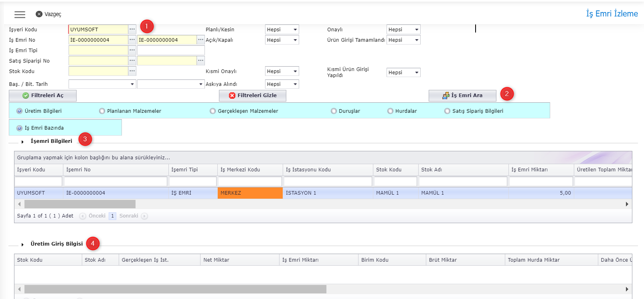
Task: Open lookup for İşyeri Kodu field
Action: point(132,29)
